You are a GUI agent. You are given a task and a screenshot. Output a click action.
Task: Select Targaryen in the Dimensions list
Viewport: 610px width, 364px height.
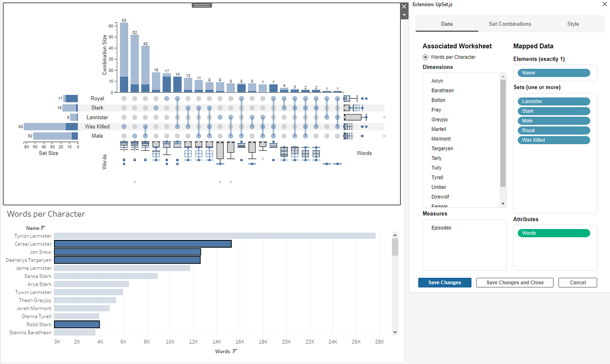point(443,148)
